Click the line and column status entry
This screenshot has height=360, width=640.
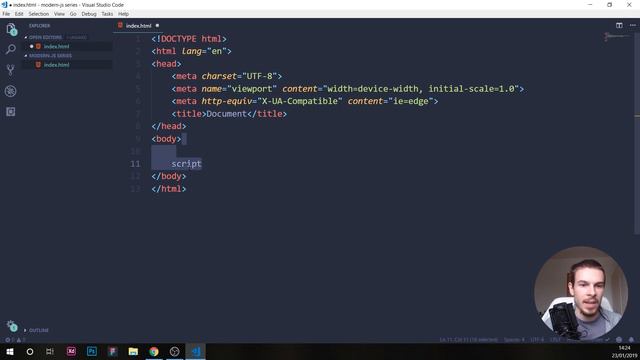coord(469,340)
